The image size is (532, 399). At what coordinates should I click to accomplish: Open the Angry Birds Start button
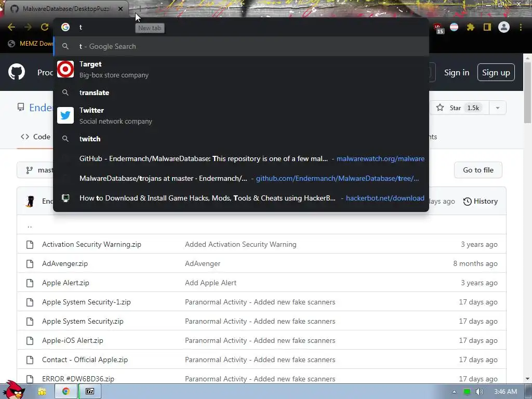click(x=14, y=390)
